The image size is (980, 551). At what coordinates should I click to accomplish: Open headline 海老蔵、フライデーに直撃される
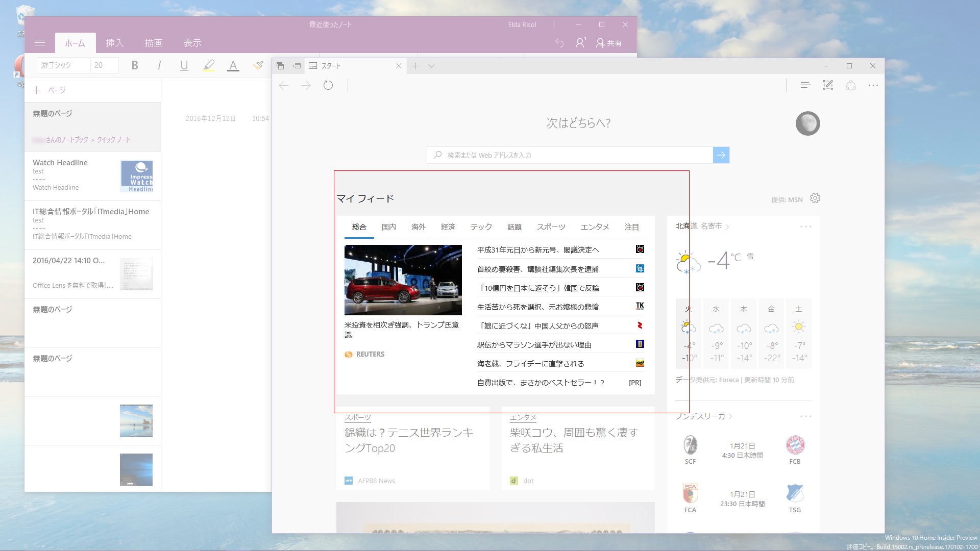click(530, 364)
